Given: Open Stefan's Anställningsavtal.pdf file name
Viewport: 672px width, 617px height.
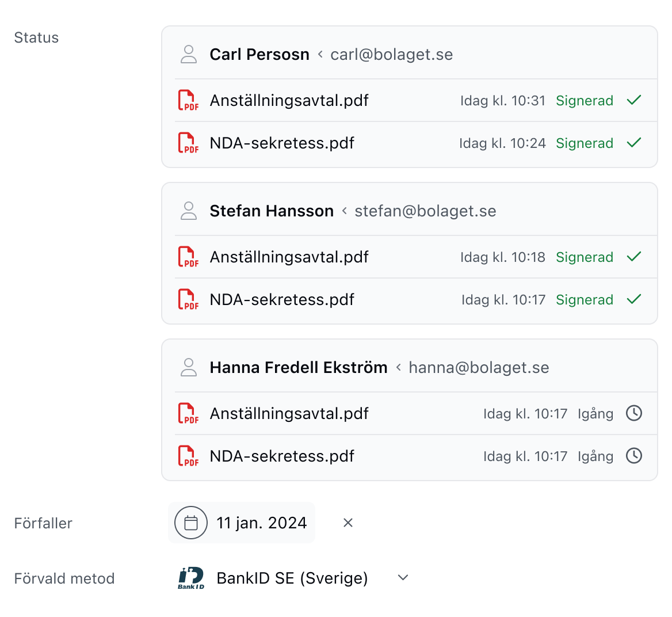Looking at the screenshot, I should tap(289, 257).
